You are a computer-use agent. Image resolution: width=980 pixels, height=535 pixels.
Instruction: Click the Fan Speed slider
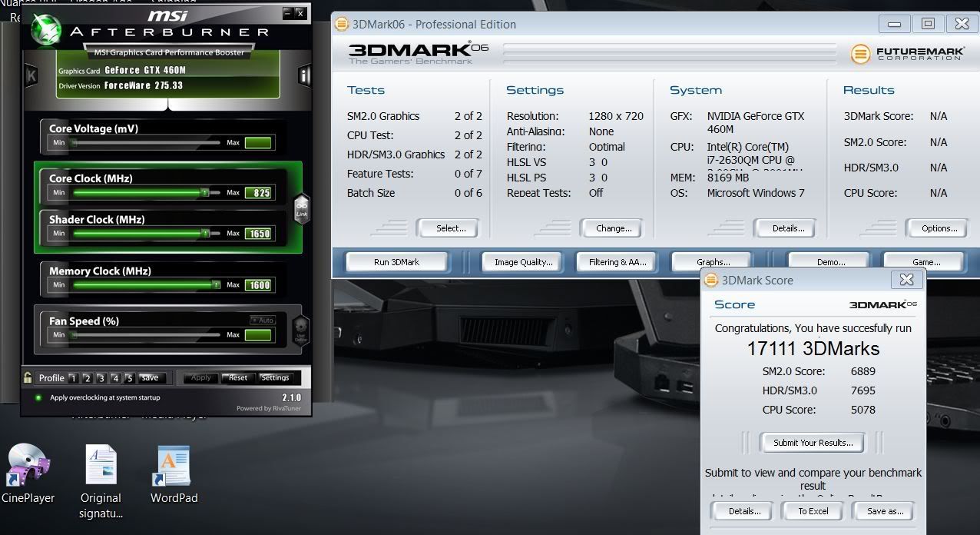pyautogui.click(x=147, y=335)
